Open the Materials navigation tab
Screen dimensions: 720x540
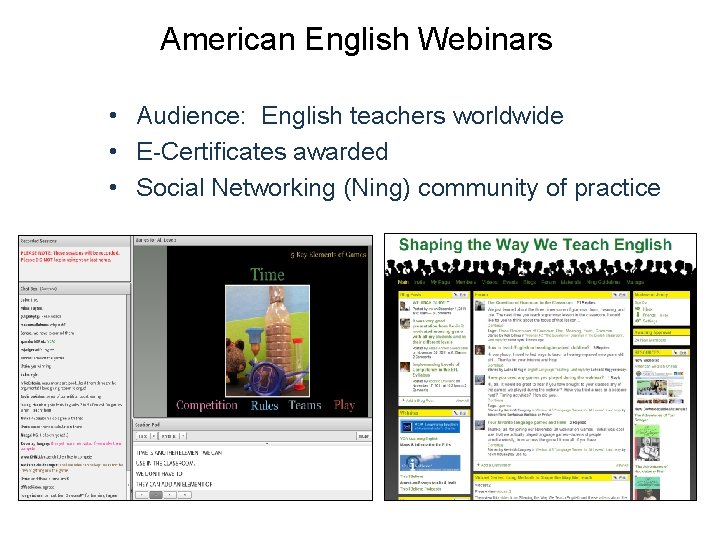(x=571, y=282)
